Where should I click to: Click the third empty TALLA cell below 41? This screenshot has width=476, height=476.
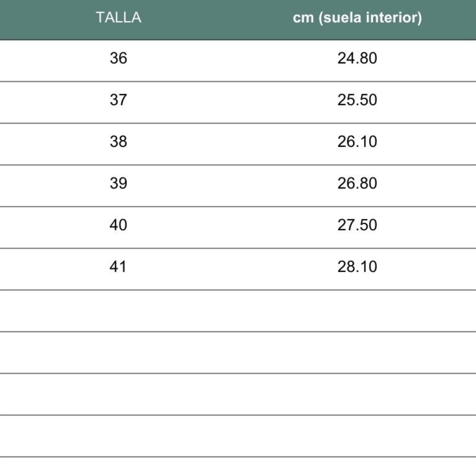(118, 394)
